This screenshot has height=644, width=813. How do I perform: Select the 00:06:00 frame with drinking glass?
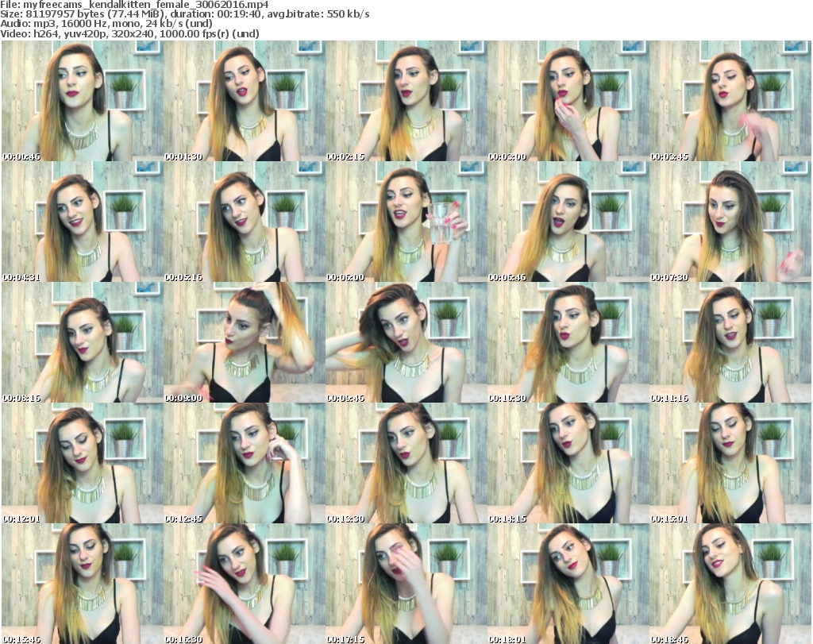(406, 222)
